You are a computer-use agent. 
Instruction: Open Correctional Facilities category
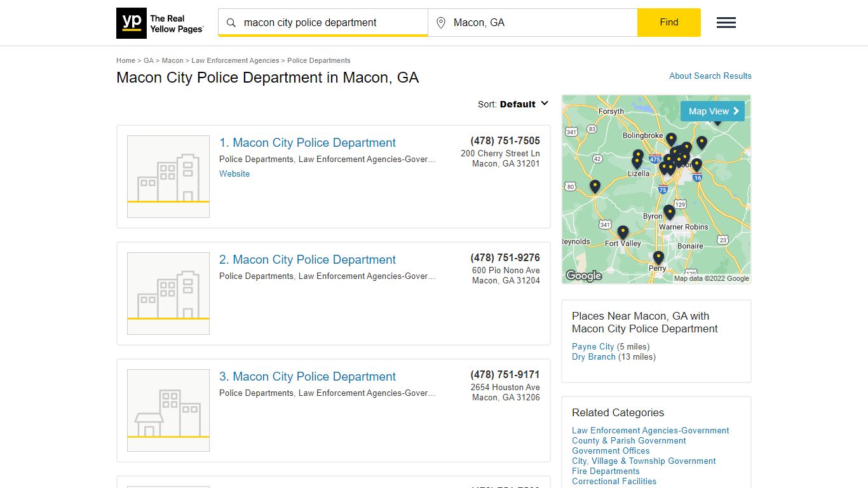(x=614, y=482)
